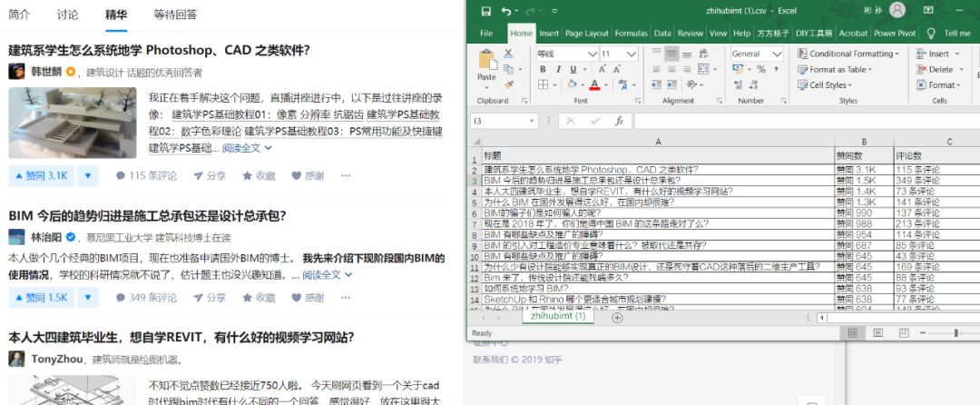Image resolution: width=980 pixels, height=405 pixels.
Task: Switch to Page Layout view in the status bar
Action: [x=878, y=333]
